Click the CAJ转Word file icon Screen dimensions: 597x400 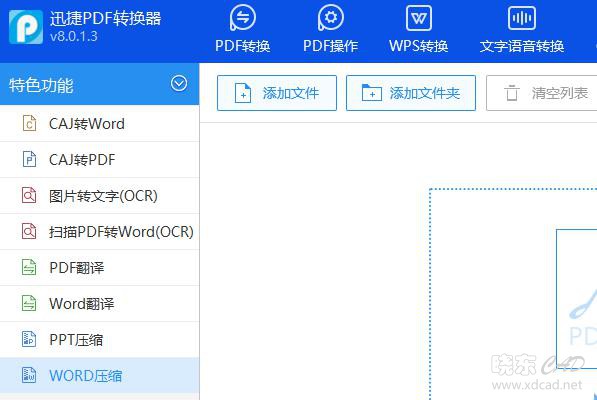(29, 123)
